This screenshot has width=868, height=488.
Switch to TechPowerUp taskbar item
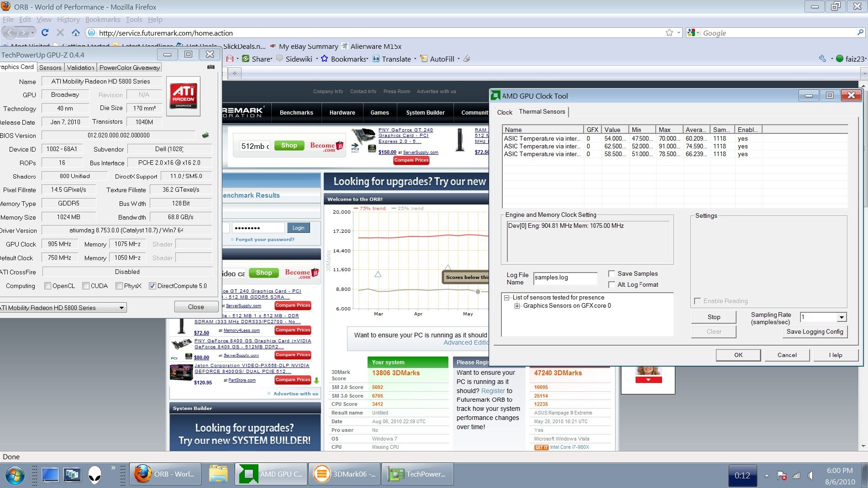pyautogui.click(x=417, y=474)
